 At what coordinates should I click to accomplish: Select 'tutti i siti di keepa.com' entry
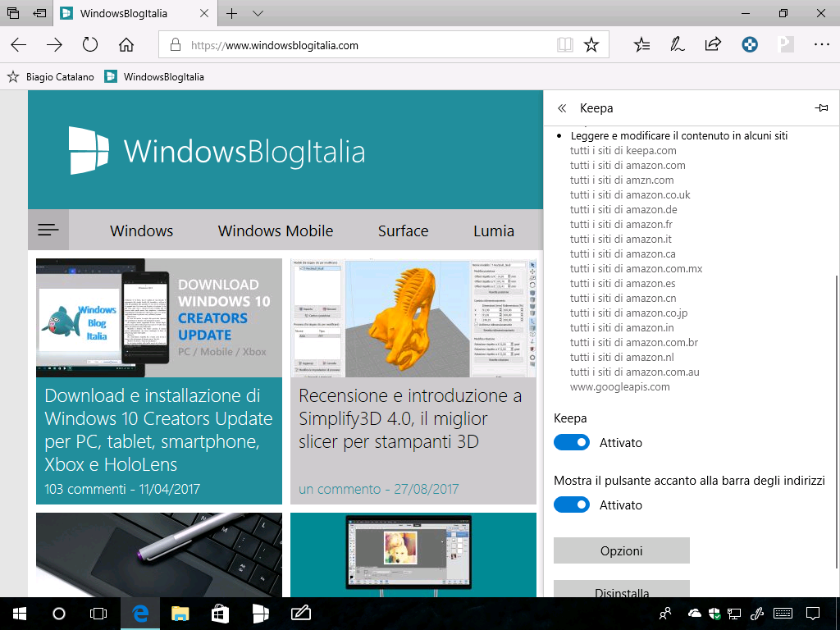(x=623, y=151)
